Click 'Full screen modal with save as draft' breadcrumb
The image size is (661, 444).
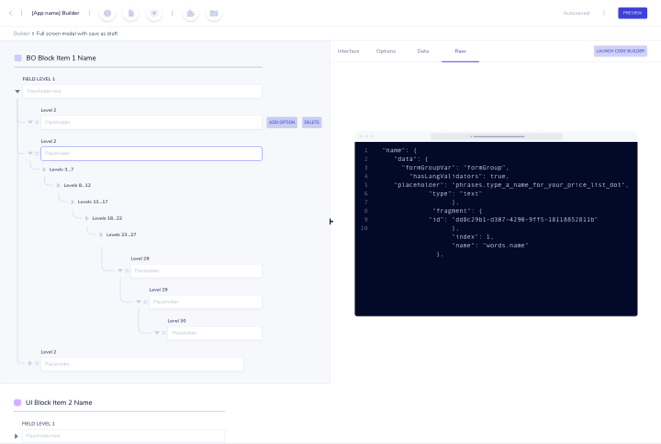click(x=77, y=34)
